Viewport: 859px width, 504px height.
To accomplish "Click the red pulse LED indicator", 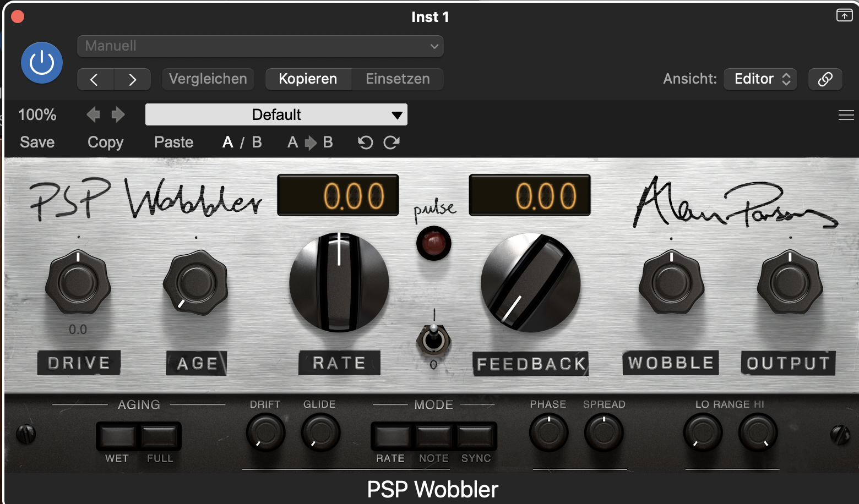I will [x=434, y=243].
